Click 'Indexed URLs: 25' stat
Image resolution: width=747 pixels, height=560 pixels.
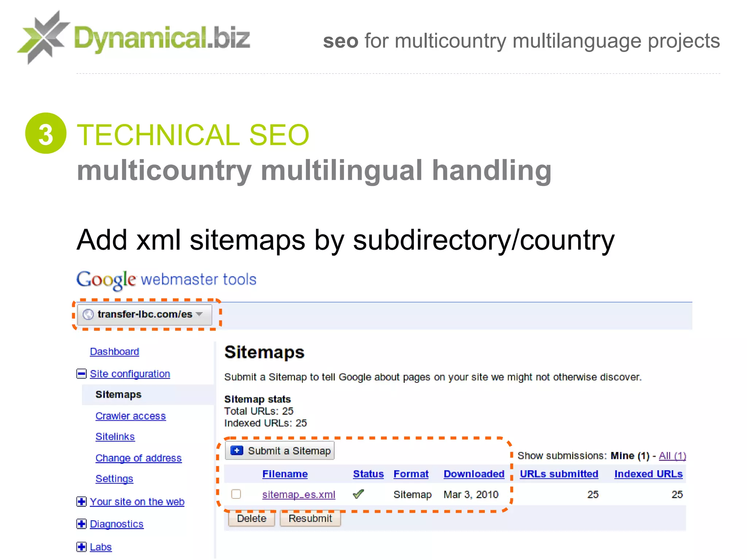[x=266, y=423]
